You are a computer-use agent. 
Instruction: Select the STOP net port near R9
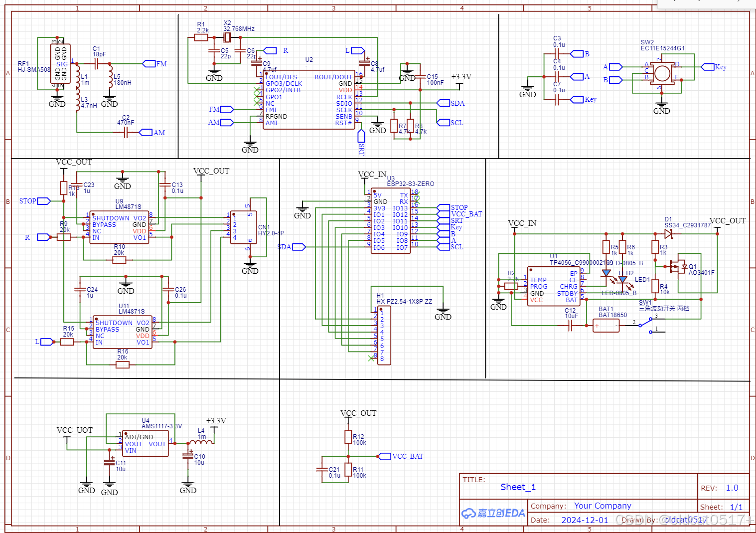[44, 201]
